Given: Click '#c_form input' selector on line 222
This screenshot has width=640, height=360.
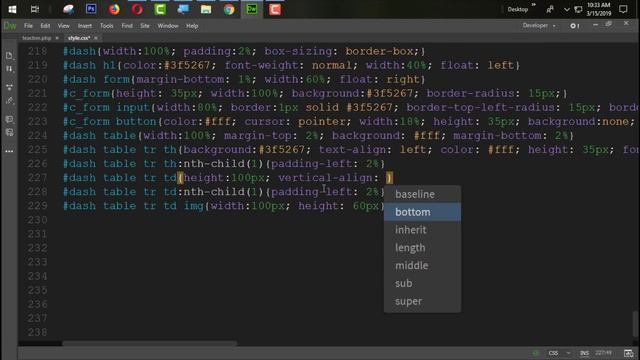Looking at the screenshot, I should pos(107,107).
